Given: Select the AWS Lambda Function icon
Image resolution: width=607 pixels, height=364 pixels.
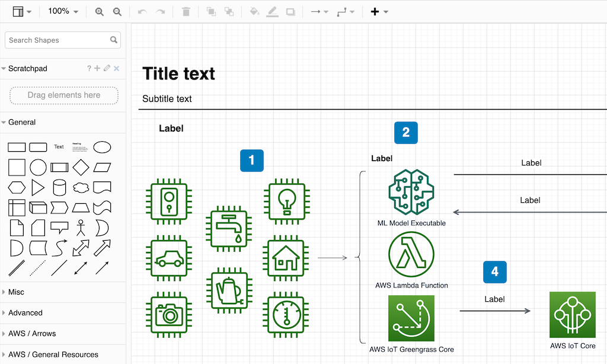Looking at the screenshot, I should [x=411, y=254].
